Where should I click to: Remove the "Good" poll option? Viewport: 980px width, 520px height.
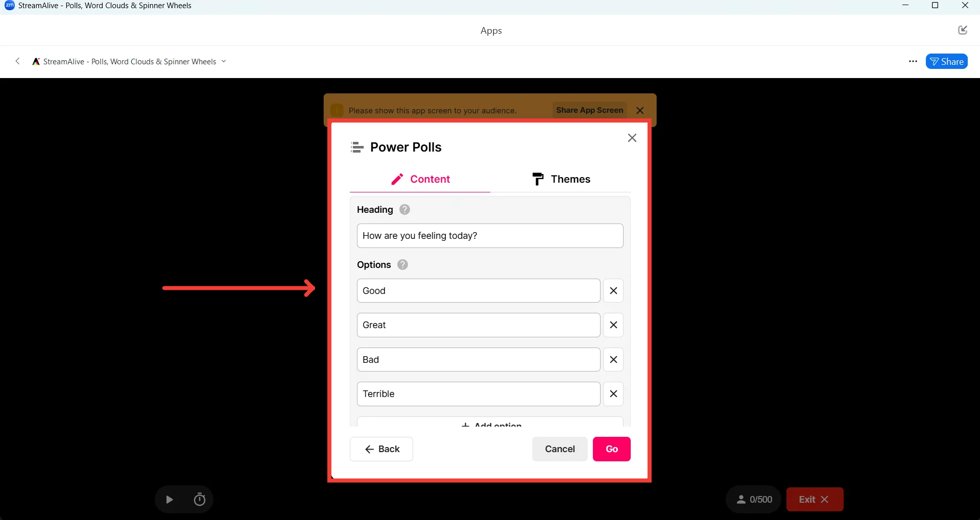(613, 291)
